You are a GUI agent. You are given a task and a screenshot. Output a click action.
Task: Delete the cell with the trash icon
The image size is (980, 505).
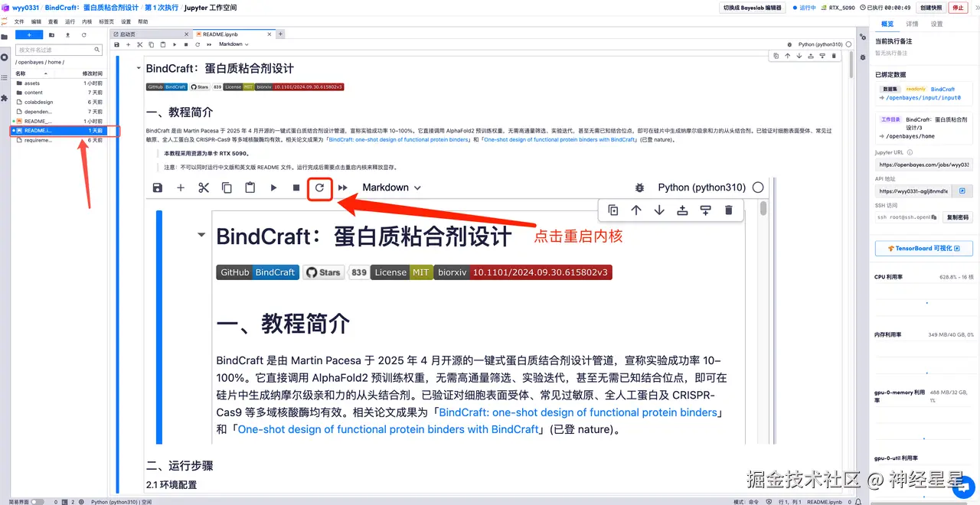coord(834,56)
